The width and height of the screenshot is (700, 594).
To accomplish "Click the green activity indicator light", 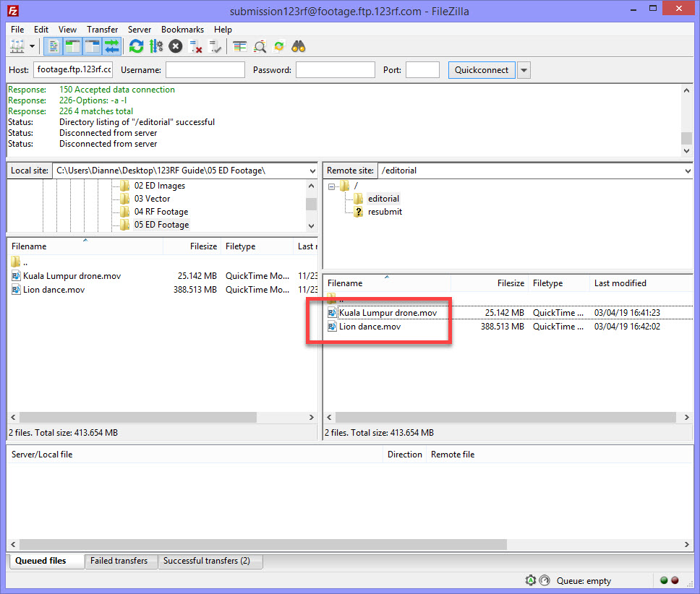I will point(664,580).
